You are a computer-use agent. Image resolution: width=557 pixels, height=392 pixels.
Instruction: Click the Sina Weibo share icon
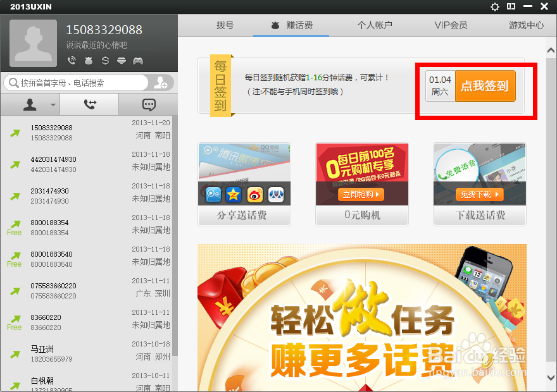click(x=254, y=194)
